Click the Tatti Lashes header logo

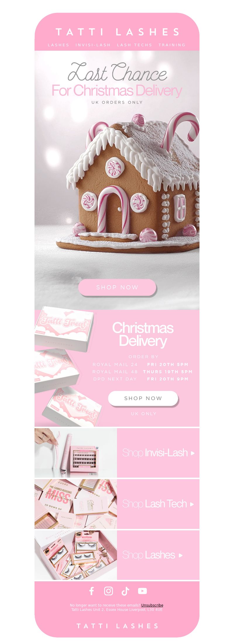pos(118,32)
